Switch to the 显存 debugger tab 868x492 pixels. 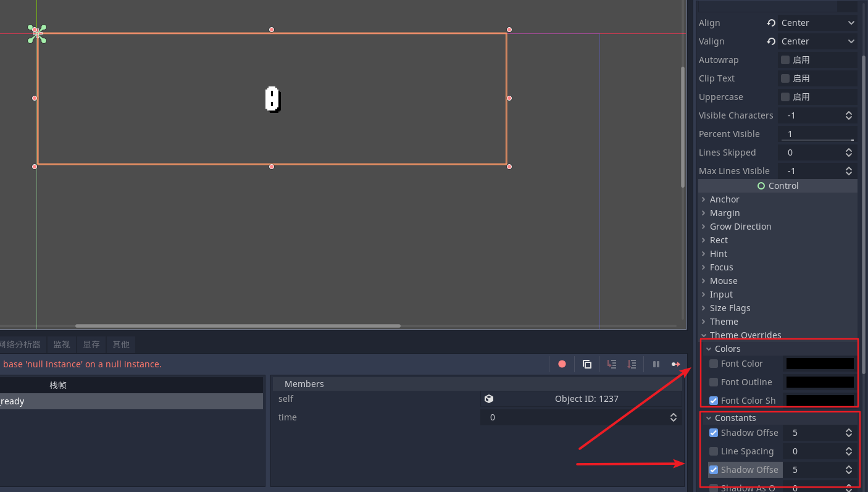point(91,344)
